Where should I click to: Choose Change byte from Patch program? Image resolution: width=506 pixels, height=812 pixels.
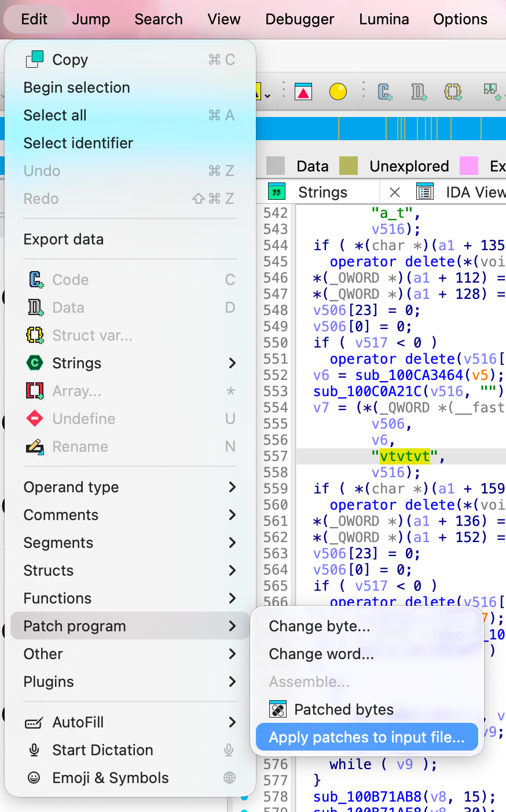coord(319,626)
